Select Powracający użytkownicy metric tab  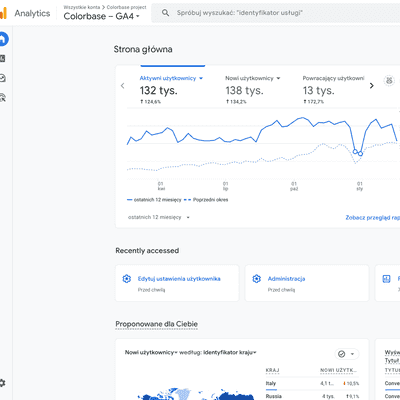[x=333, y=90]
